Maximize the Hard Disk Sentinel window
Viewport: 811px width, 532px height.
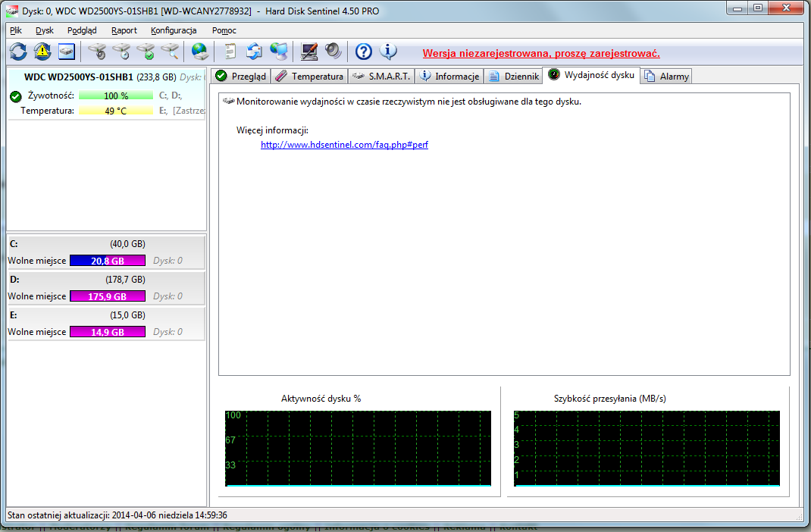[x=758, y=8]
